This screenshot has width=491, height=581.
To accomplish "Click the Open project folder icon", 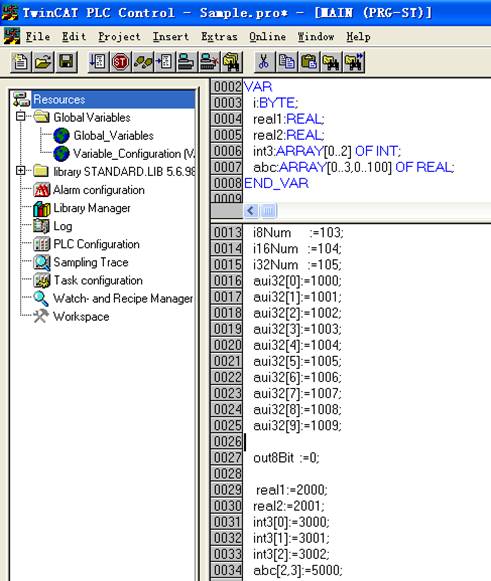I will tap(44, 62).
